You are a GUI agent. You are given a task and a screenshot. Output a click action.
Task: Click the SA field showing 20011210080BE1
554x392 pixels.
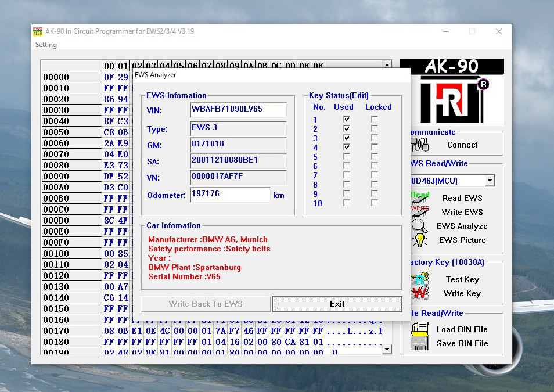(238, 161)
